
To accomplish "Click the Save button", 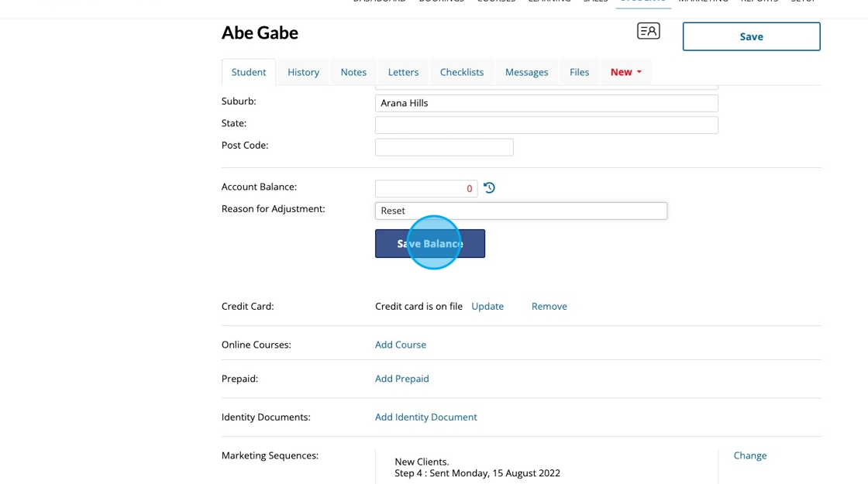I will point(751,36).
